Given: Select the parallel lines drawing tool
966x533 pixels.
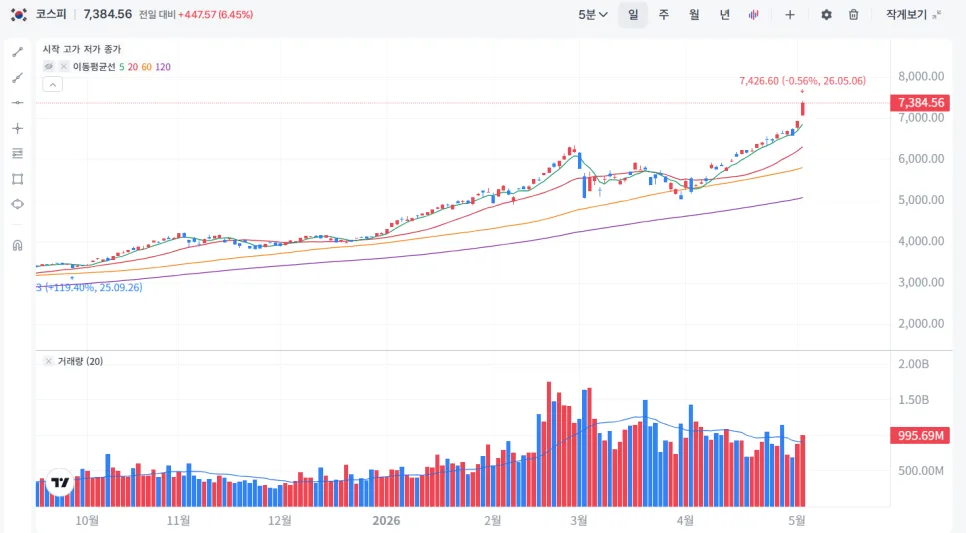Looking at the screenshot, I should [17, 153].
